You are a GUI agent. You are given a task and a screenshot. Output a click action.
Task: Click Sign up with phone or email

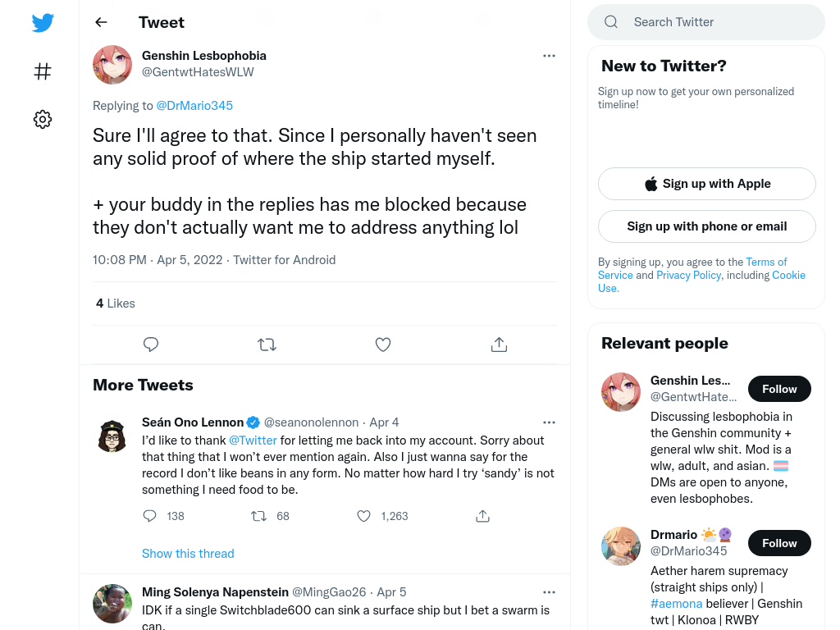tap(707, 226)
